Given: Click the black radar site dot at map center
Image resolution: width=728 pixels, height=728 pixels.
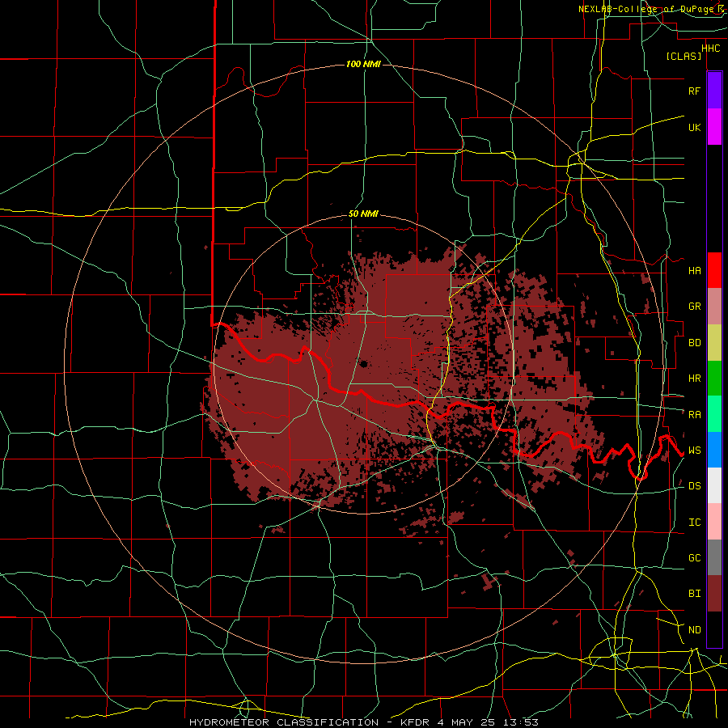Looking at the screenshot, I should [363, 364].
